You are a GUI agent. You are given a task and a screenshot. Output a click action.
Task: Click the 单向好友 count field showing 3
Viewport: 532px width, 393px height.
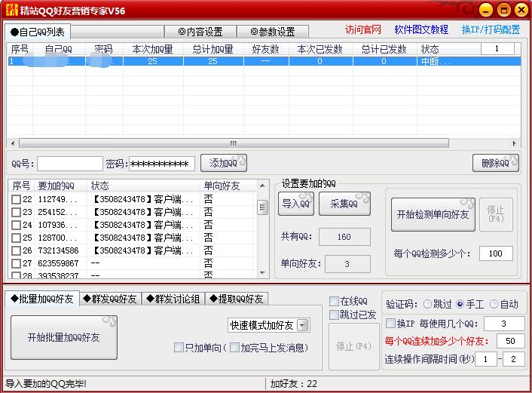pos(347,264)
